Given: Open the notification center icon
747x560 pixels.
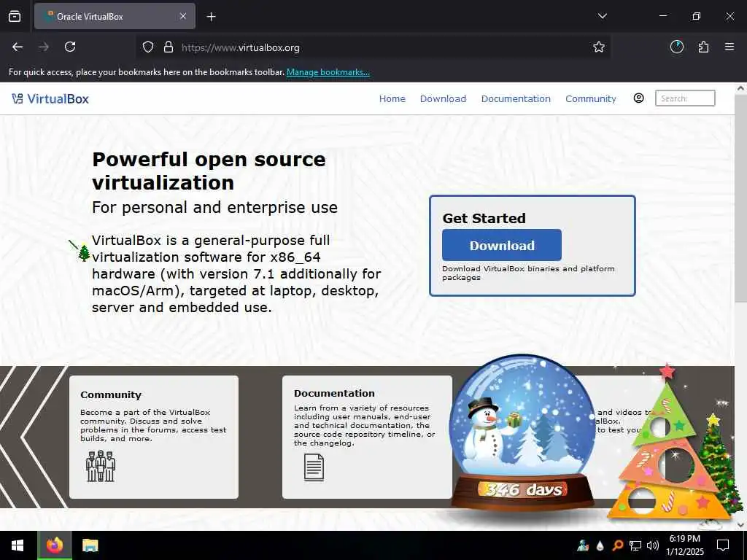Looking at the screenshot, I should [x=723, y=545].
